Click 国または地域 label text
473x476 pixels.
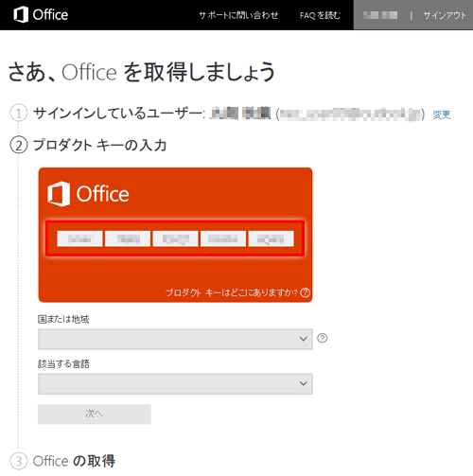63,319
